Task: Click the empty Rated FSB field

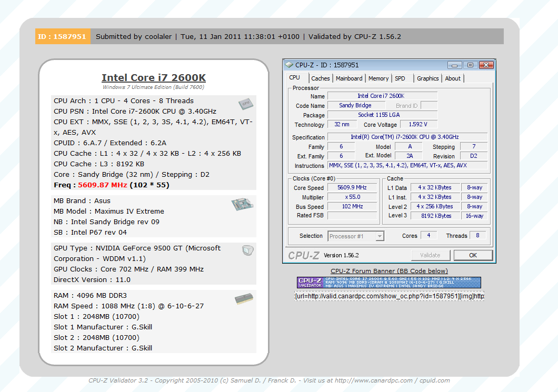Action: 352,216
